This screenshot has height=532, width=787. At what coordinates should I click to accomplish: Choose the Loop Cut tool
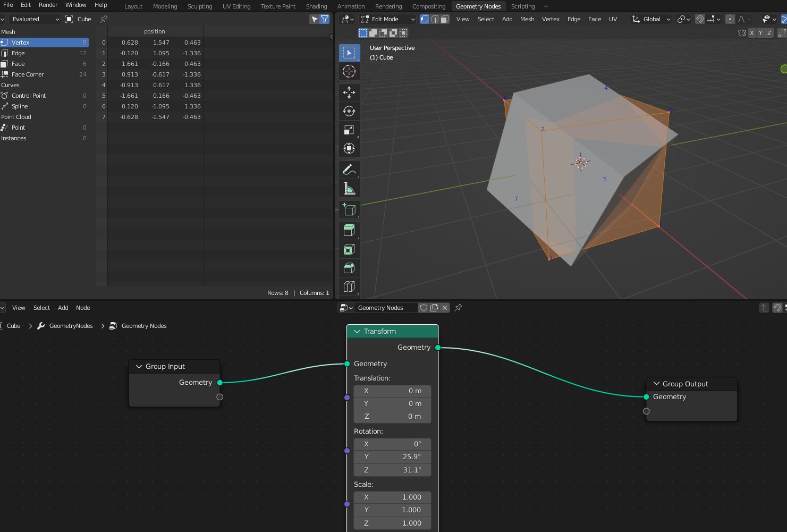pyautogui.click(x=349, y=286)
